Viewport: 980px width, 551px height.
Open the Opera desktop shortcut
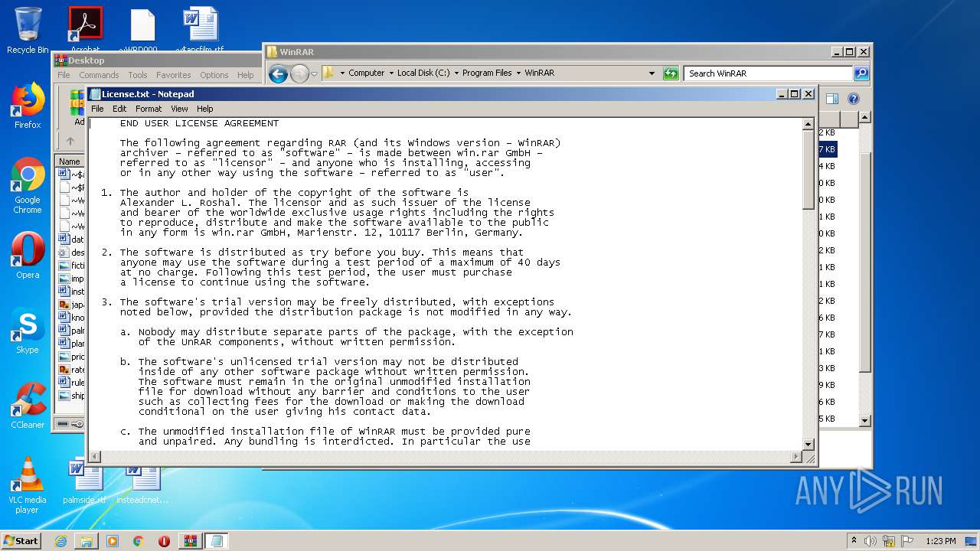(28, 256)
